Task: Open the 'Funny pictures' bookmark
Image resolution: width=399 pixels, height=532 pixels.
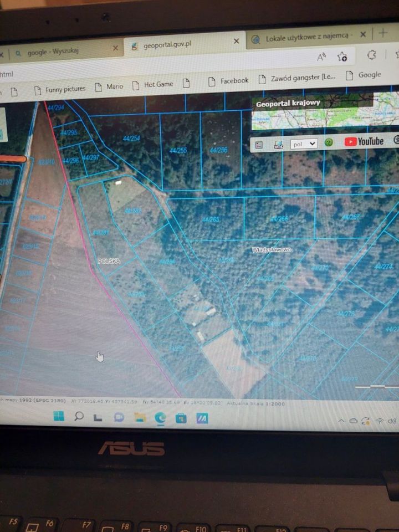Action: [x=60, y=90]
